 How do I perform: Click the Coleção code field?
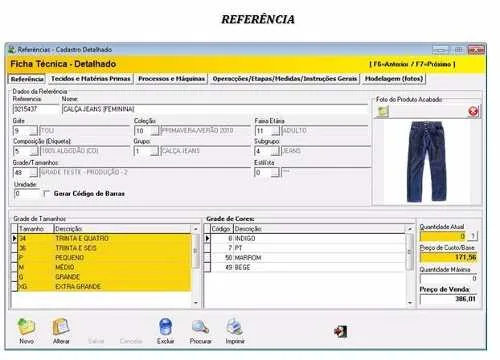(142, 130)
